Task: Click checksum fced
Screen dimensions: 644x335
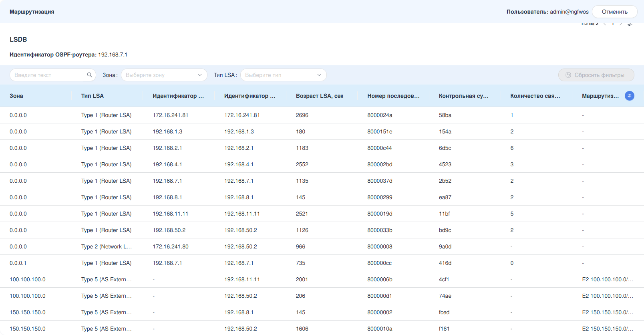Action: click(444, 312)
